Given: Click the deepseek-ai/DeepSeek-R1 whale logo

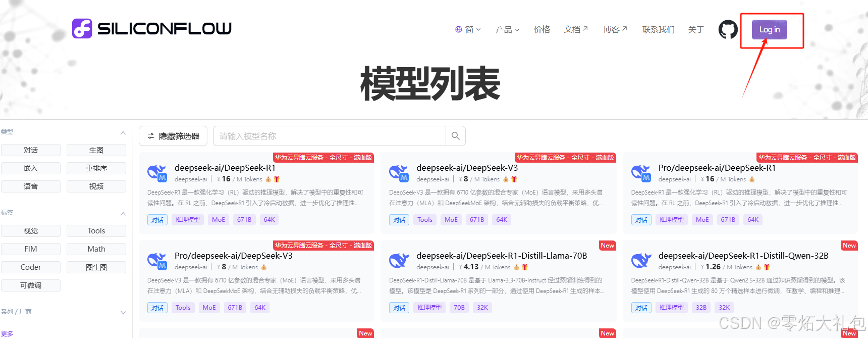Looking at the screenshot, I should [x=157, y=173].
